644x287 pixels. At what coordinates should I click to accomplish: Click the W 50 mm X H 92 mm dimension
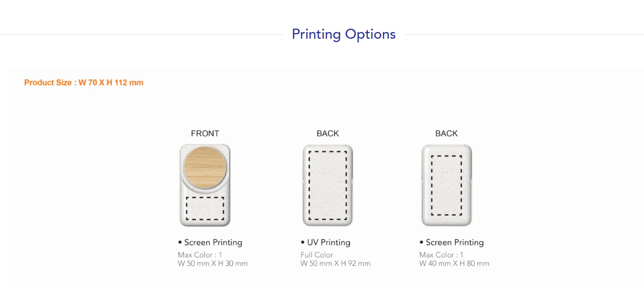coord(335,264)
